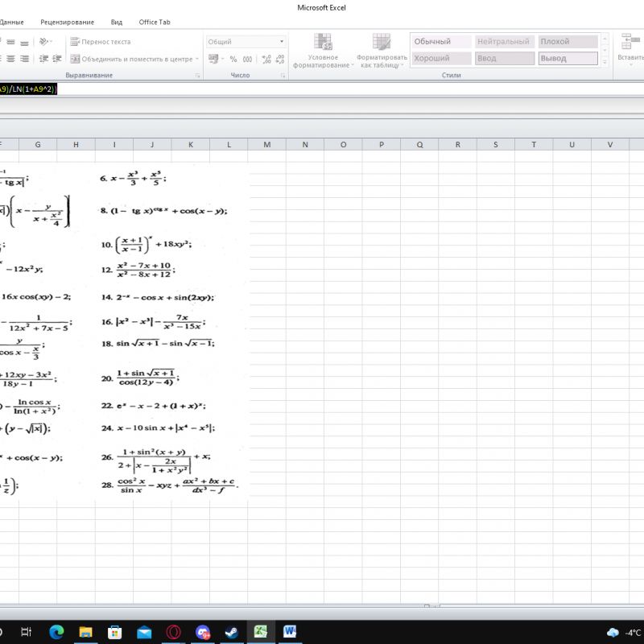Click the percent style icon

click(233, 59)
